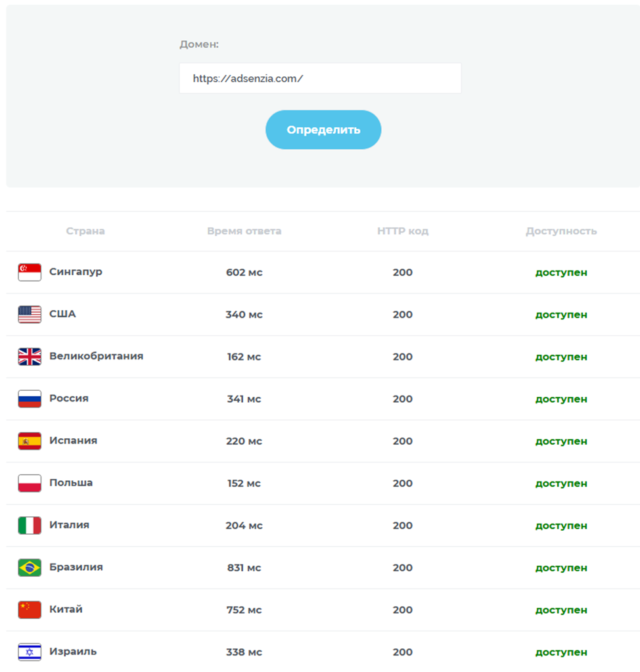Click the United Kingdom flag icon
This screenshot has width=640, height=672.
[x=30, y=357]
